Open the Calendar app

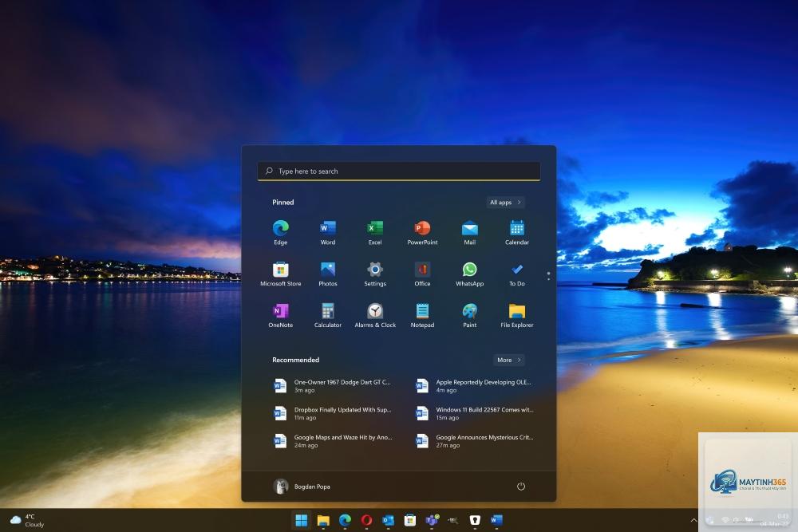click(517, 232)
